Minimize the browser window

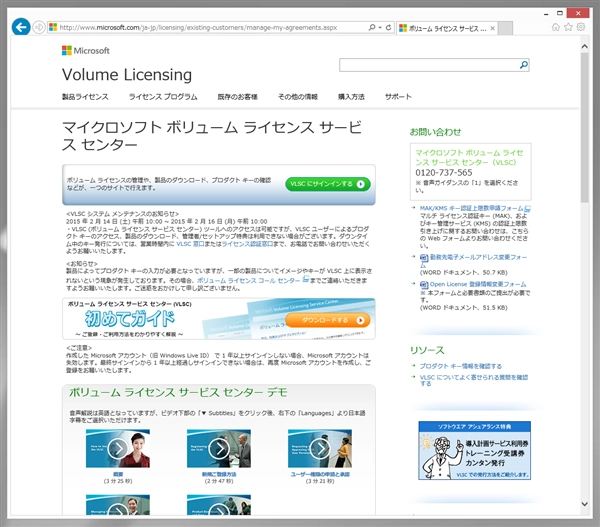pos(546,14)
